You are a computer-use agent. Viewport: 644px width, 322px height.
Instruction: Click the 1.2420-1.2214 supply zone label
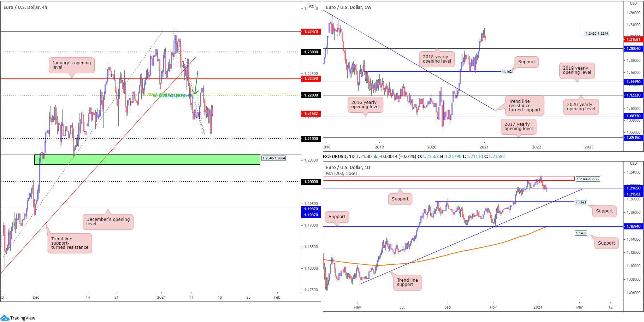click(x=597, y=34)
